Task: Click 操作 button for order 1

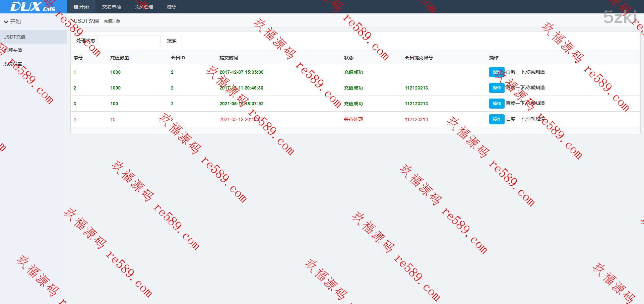Action: (496, 72)
